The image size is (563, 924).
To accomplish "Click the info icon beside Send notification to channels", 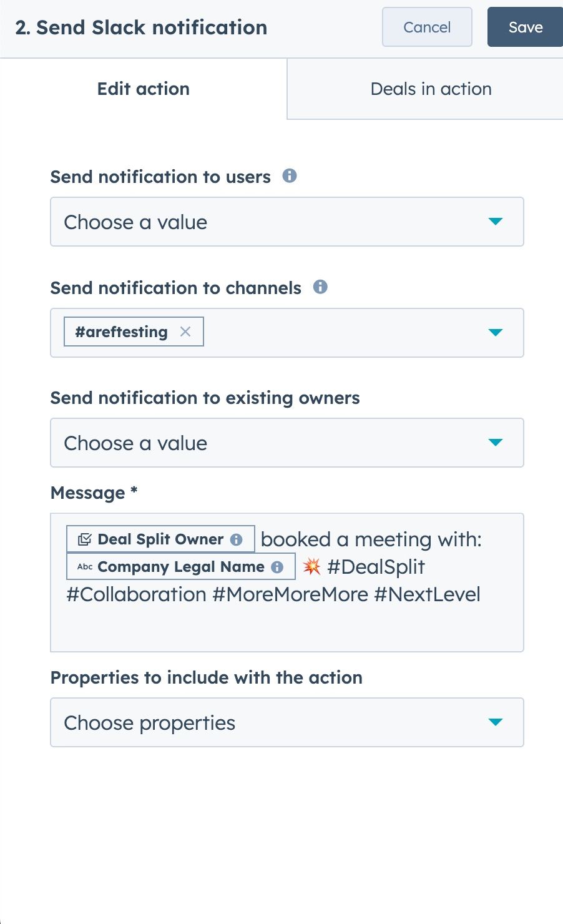I will pos(321,287).
